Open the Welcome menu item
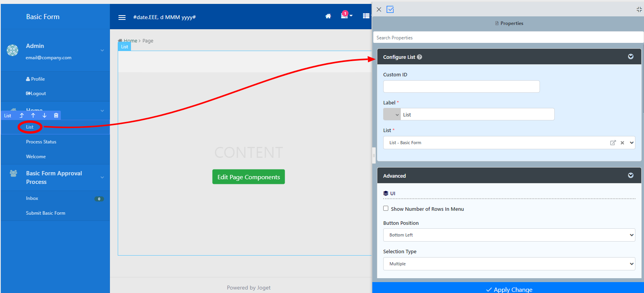This screenshot has height=293, width=644. tap(36, 157)
